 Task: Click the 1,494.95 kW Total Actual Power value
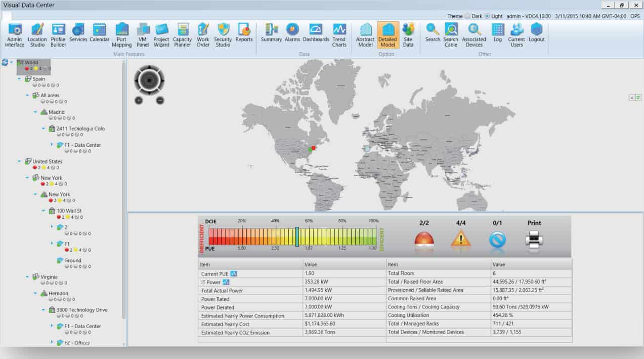tap(318, 291)
